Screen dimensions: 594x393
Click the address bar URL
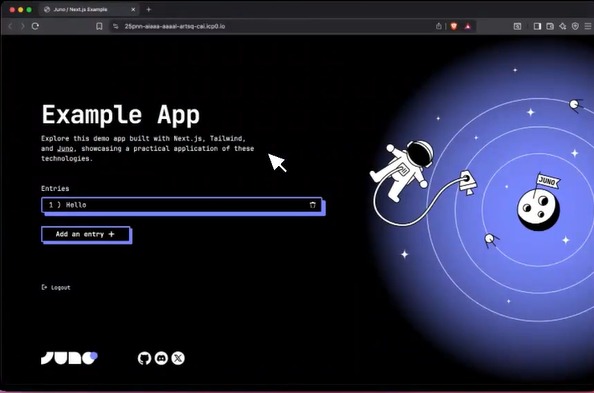pos(175,26)
